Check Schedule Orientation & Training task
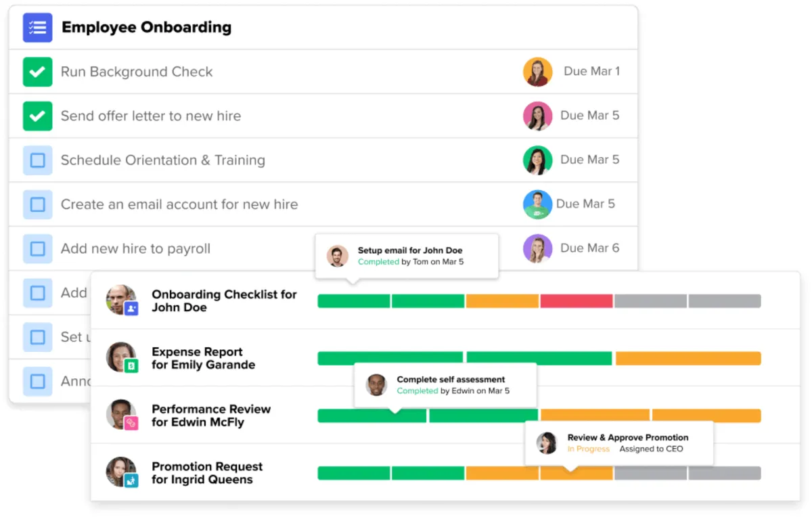812x517 pixels. [38, 160]
